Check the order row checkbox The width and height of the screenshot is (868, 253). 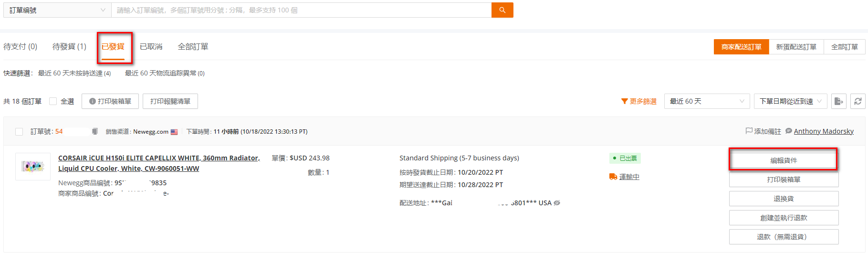[19, 132]
